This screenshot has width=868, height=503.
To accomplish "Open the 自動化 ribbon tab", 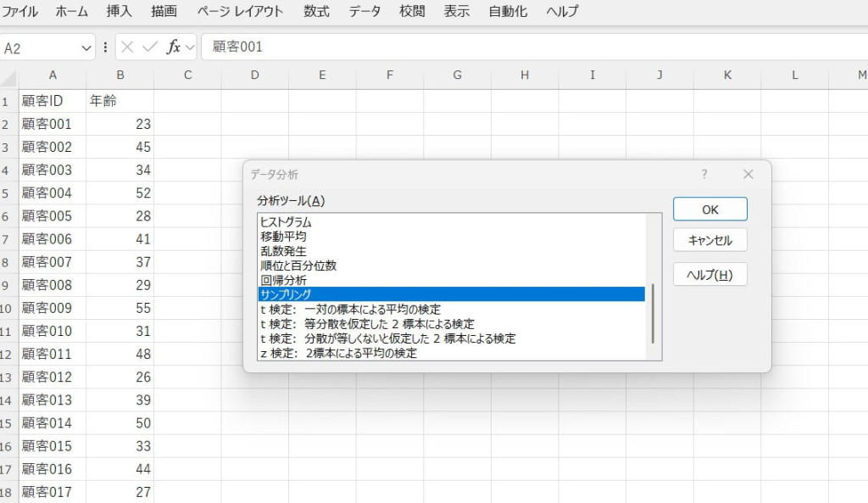I will coord(508,12).
